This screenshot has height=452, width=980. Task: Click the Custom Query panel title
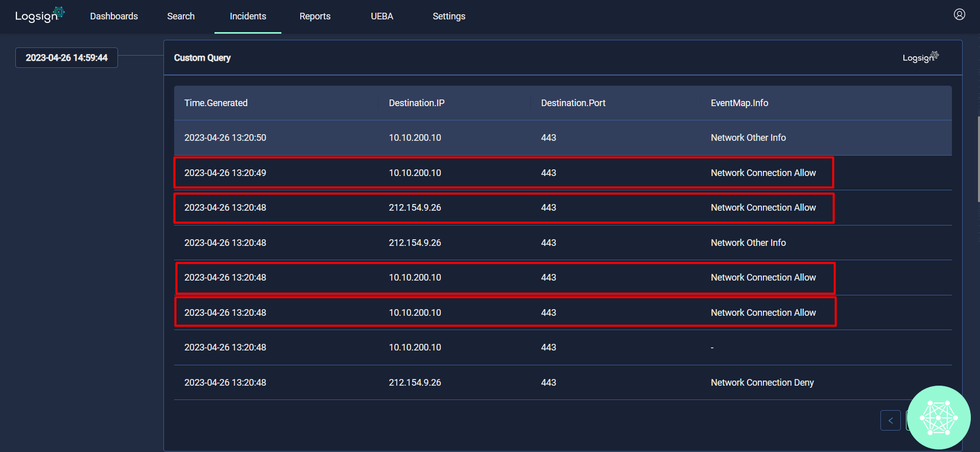pos(202,58)
